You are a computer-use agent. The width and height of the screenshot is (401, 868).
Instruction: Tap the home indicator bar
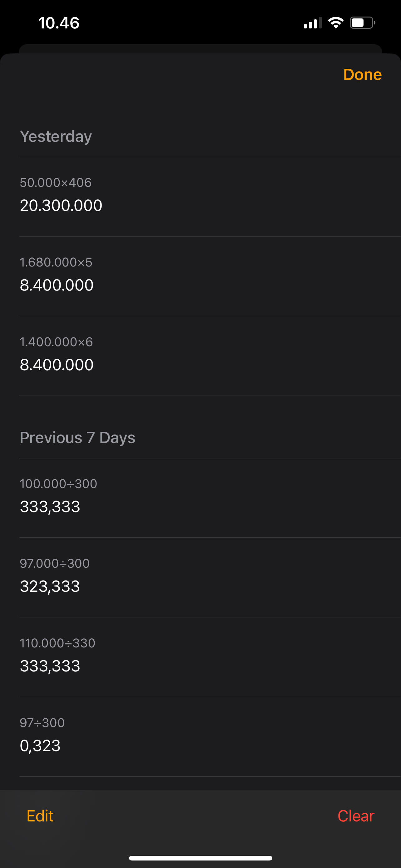click(x=200, y=858)
